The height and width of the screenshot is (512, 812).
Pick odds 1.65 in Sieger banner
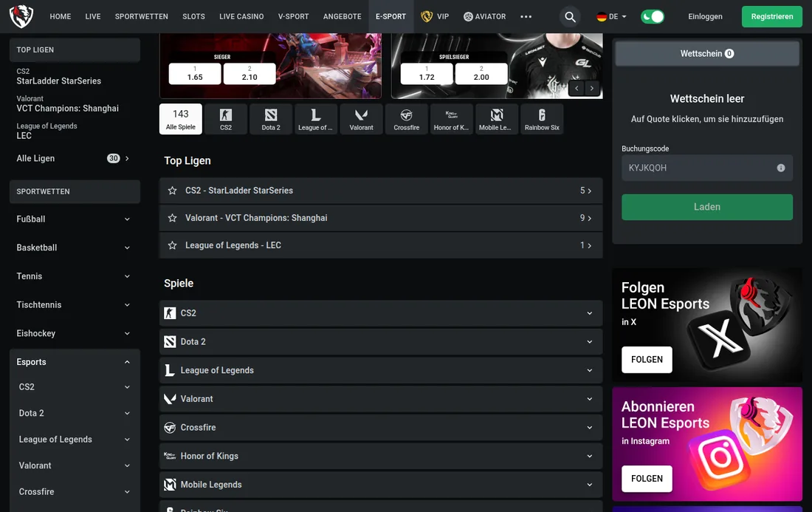point(195,74)
